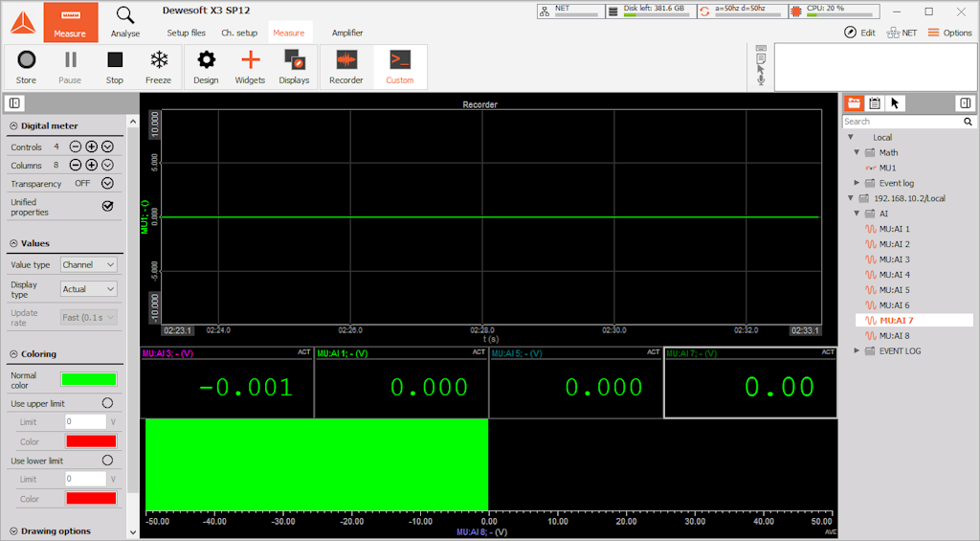
Task: Expand EVENT LOG under 192.168.10.2
Action: point(857,350)
